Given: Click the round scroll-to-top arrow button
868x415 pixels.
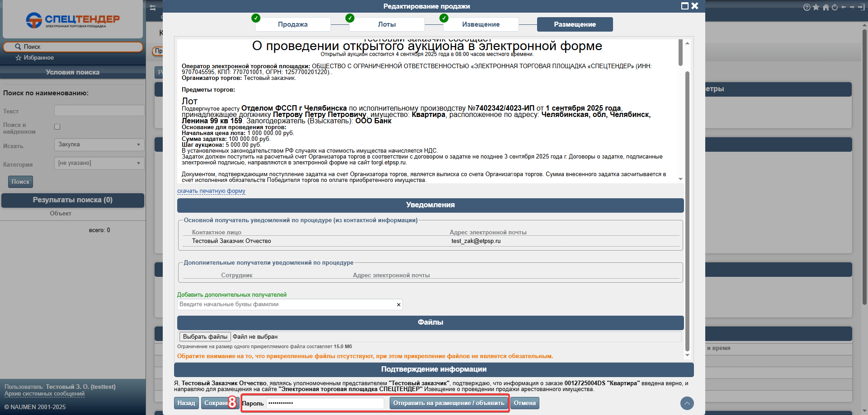Looking at the screenshot, I should [687, 403].
